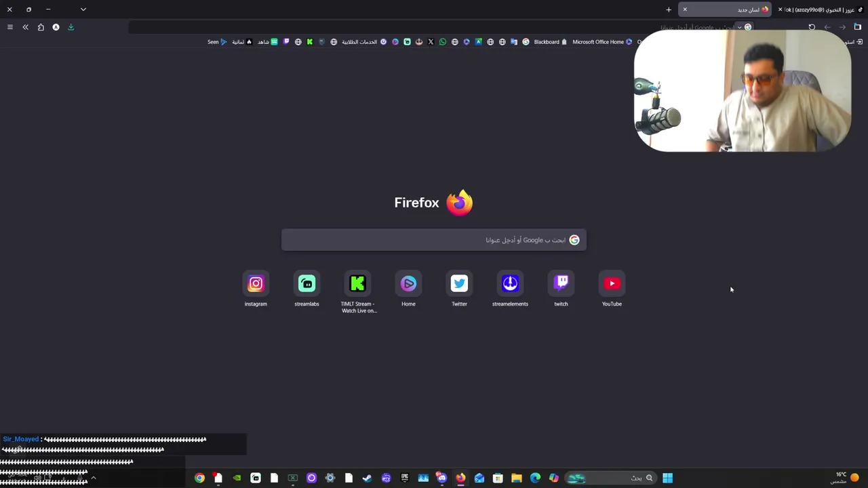Open the WhatsApp bookmark icon
868x488 pixels.
(x=443, y=42)
